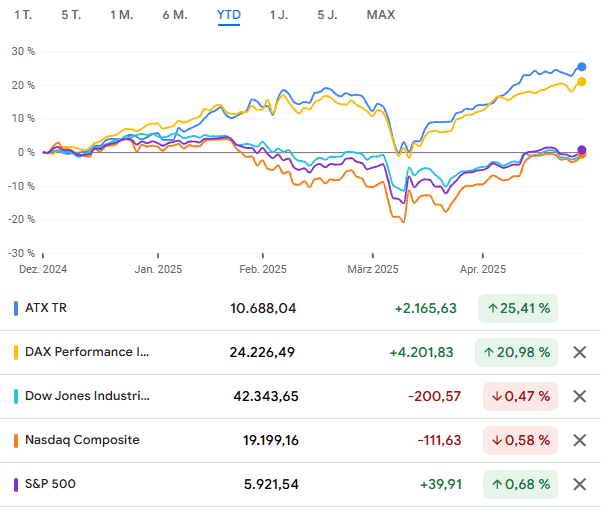
Task: Click the Feb. 2025 axis label
Action: pyautogui.click(x=263, y=269)
